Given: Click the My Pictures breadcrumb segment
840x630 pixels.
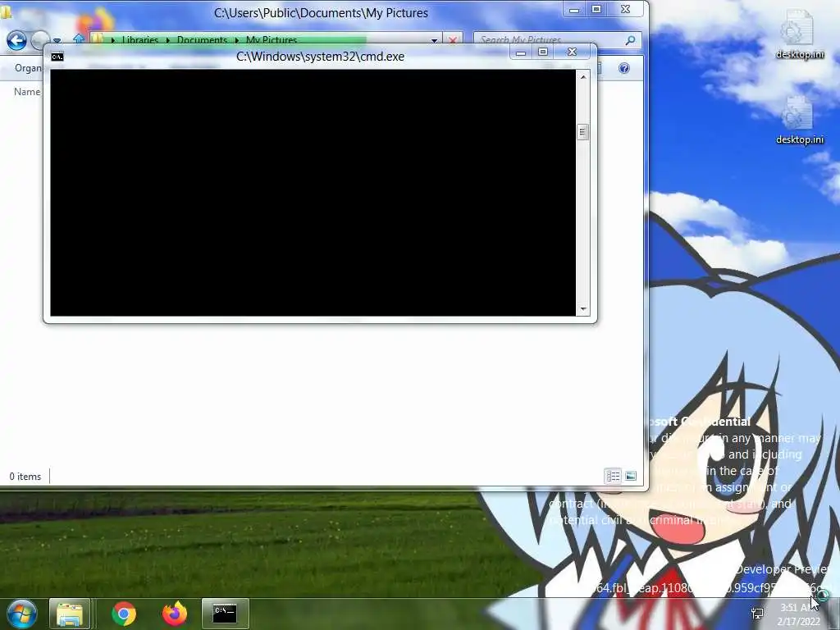Looking at the screenshot, I should coord(271,40).
